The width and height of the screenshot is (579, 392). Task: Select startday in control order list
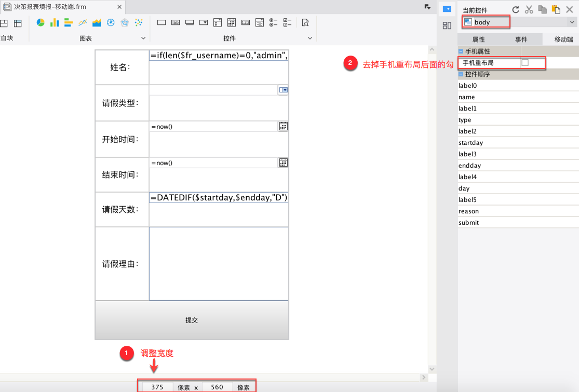518,142
